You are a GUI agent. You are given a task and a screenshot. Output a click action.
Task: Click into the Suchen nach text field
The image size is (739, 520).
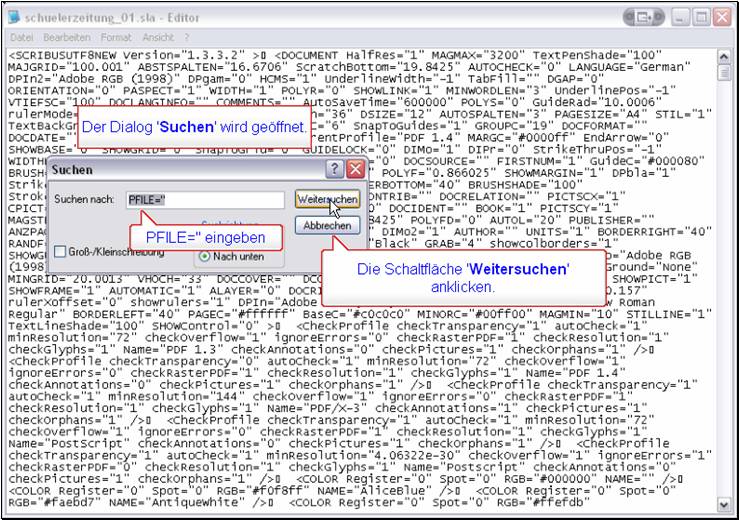(205, 200)
